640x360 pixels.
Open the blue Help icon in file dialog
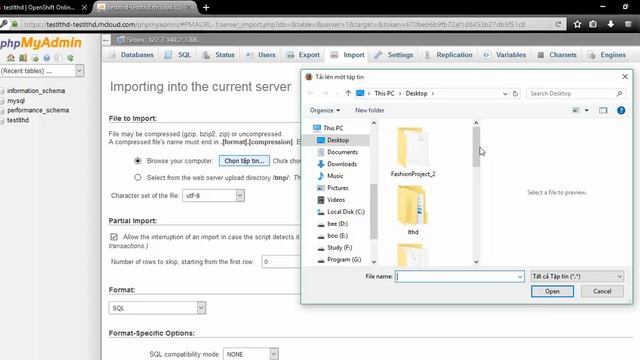click(621, 110)
